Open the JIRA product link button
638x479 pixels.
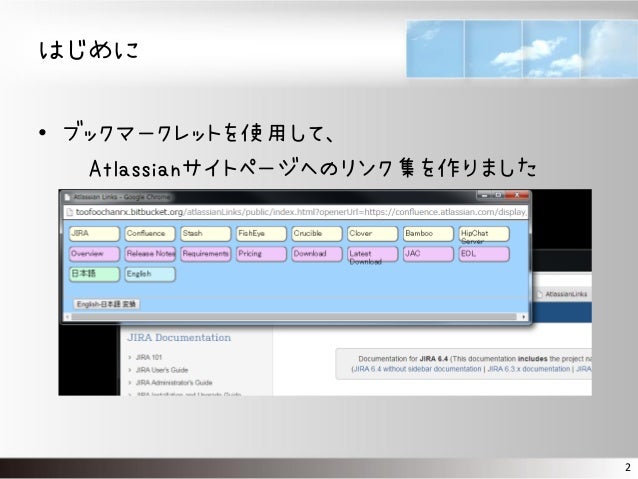pyautogui.click(x=94, y=234)
